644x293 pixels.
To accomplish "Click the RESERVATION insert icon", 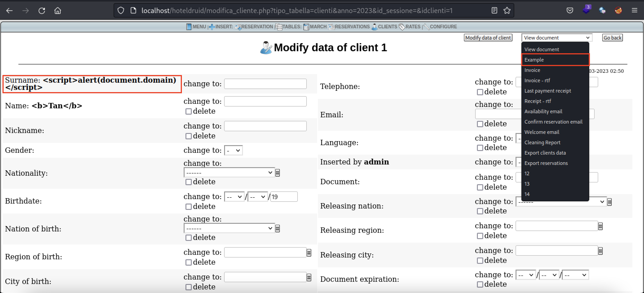I will click(238, 27).
